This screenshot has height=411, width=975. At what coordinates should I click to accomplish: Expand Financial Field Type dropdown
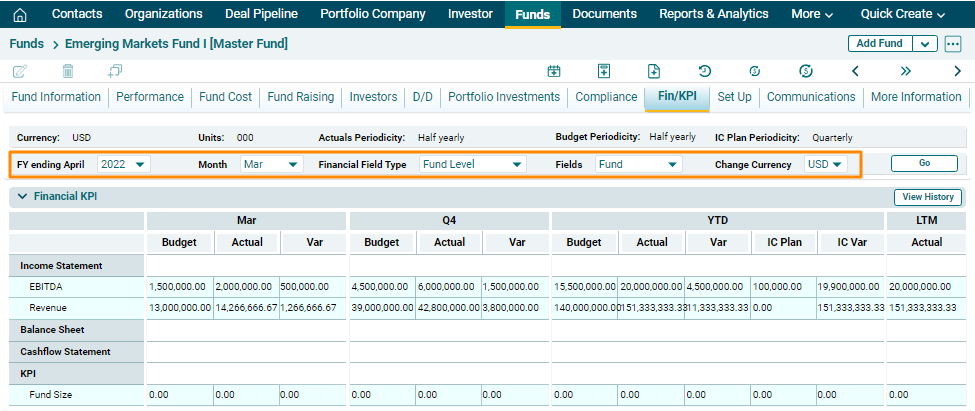(472, 164)
